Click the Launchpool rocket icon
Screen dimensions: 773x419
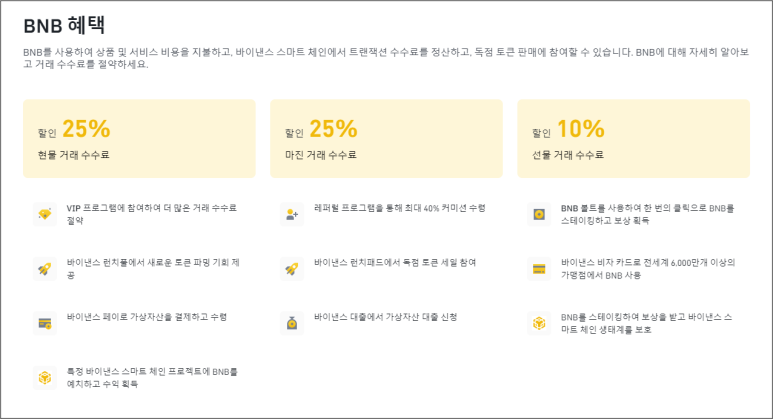[44, 268]
